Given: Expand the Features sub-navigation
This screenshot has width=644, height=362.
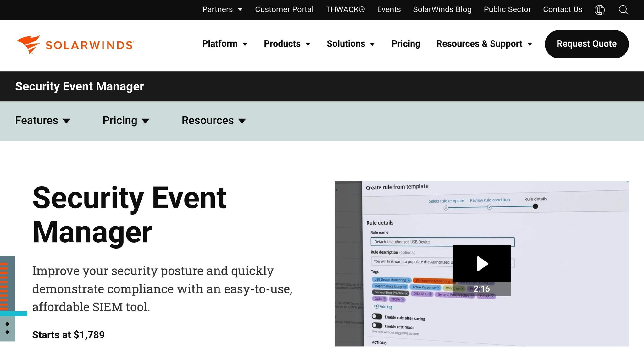Looking at the screenshot, I should (43, 121).
